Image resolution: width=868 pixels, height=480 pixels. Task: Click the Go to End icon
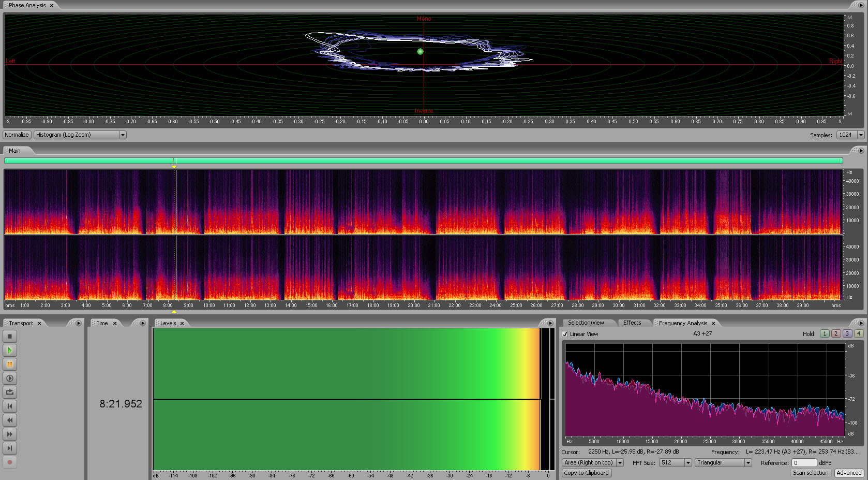10,448
